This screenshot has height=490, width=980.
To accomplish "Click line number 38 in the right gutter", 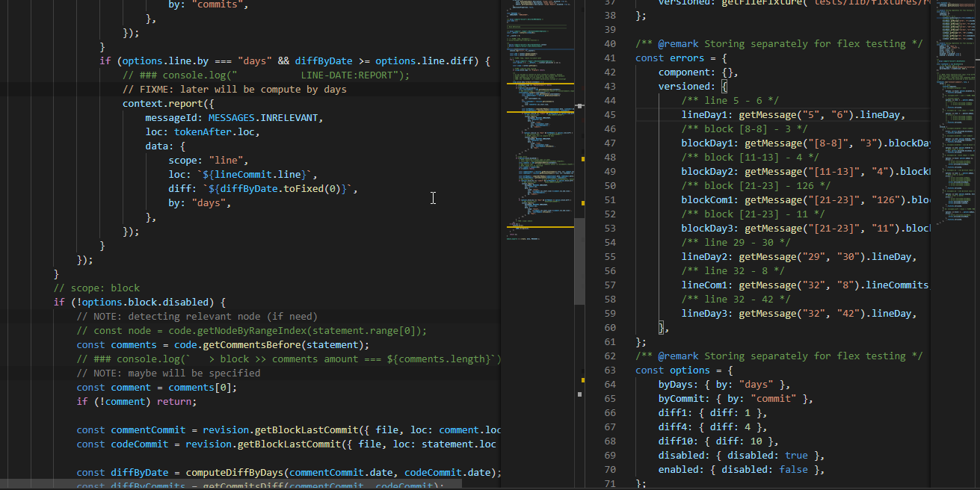I will tap(609, 15).
